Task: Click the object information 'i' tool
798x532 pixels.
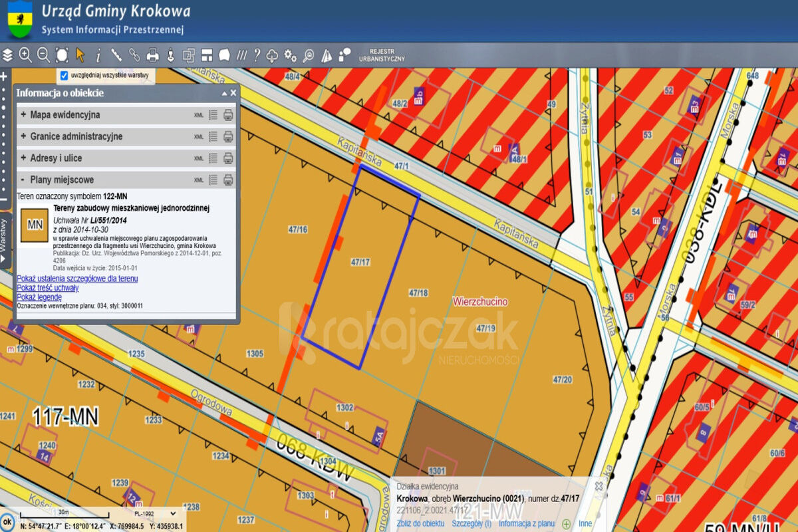Action: [98, 55]
